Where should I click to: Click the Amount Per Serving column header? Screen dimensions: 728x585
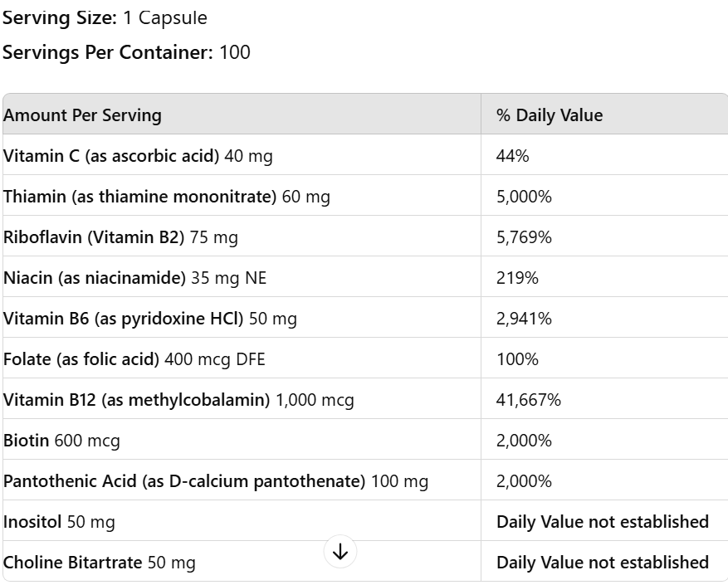pyautogui.click(x=82, y=115)
